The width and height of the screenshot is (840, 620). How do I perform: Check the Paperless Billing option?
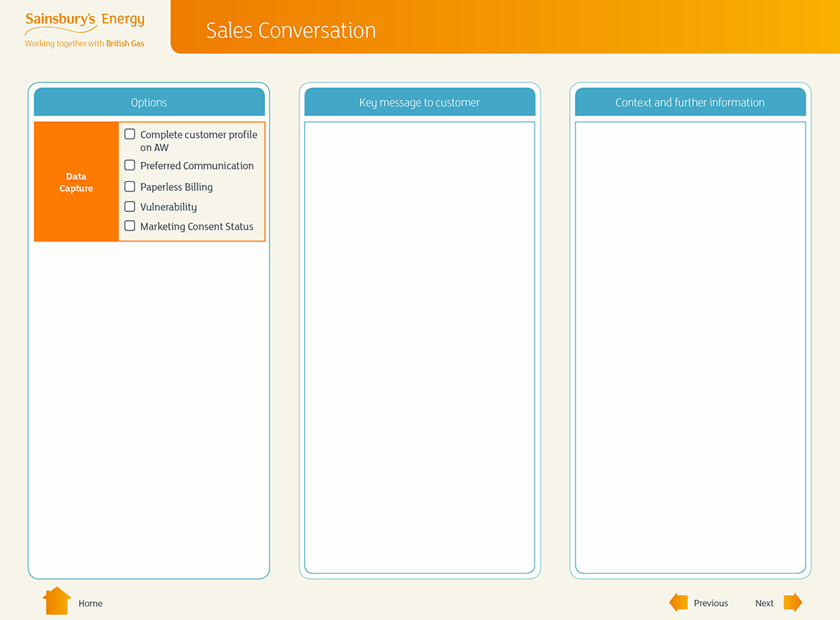click(x=130, y=186)
